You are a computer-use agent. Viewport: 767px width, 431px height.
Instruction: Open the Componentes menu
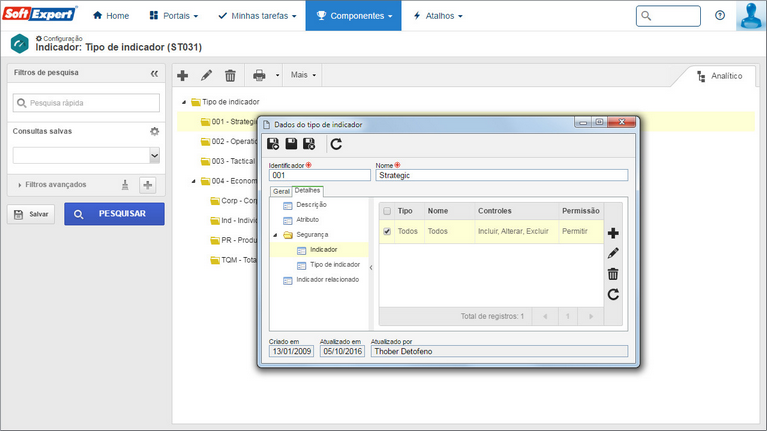tap(354, 16)
